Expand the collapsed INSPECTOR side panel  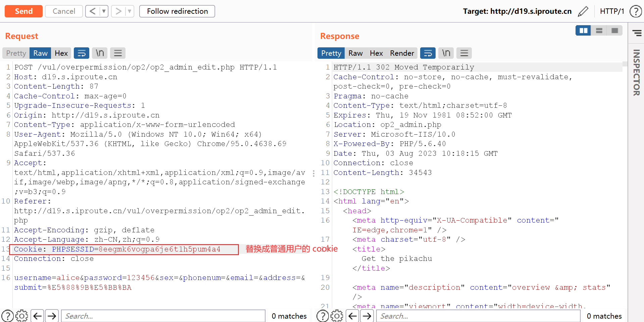pos(636,72)
